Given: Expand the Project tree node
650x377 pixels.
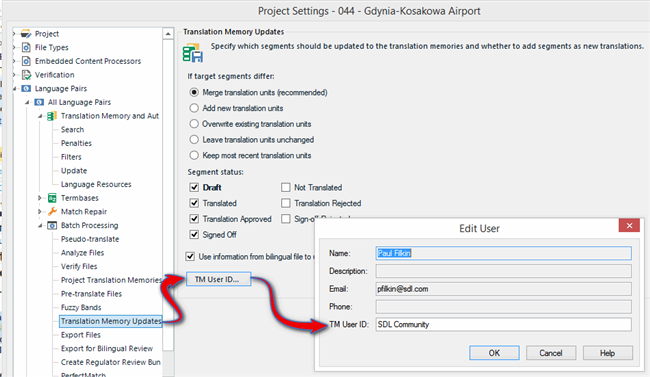Looking at the screenshot, I should (14, 34).
